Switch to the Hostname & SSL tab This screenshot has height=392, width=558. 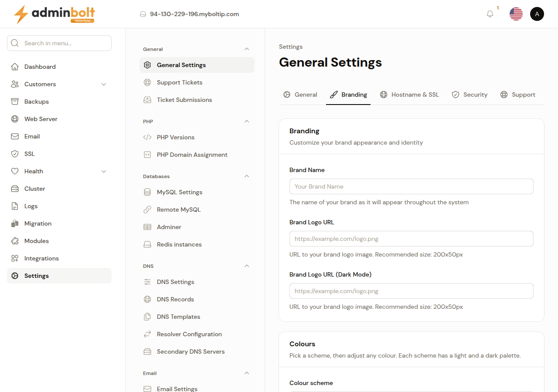[x=409, y=95]
